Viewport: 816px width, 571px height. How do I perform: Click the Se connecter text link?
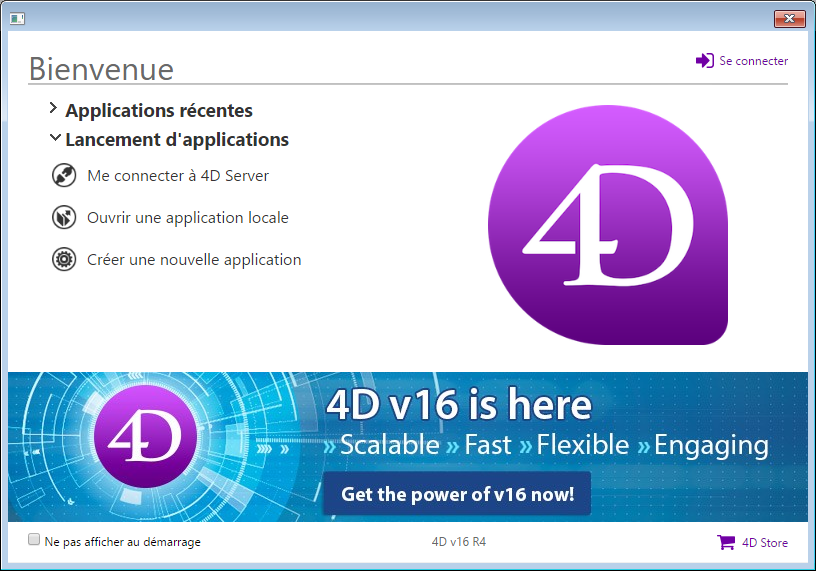[753, 61]
